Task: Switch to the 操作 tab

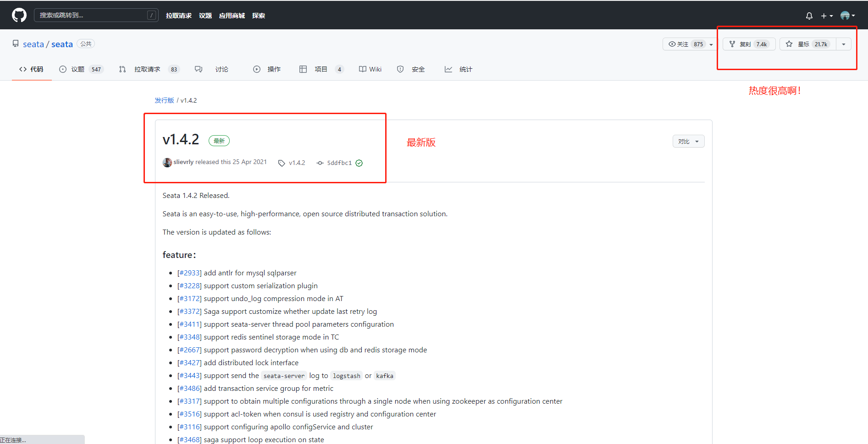Action: (267, 69)
